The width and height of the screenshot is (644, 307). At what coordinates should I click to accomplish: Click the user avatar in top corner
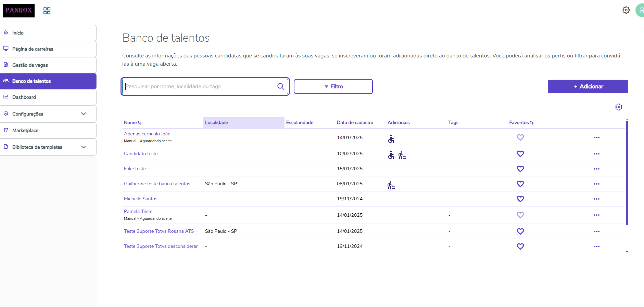click(x=640, y=10)
